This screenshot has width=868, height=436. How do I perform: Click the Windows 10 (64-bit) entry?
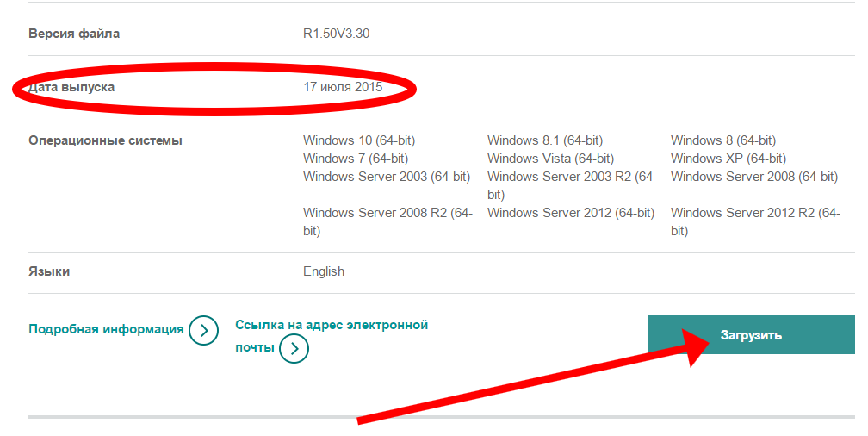click(359, 140)
